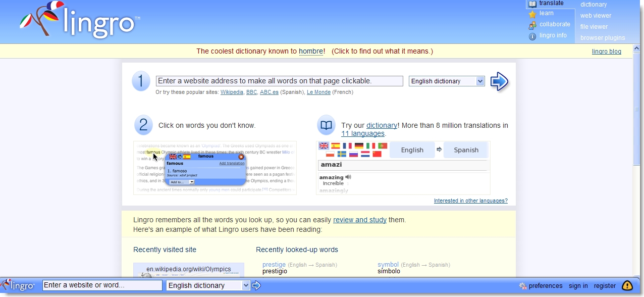644x297 pixels.
Task: Click the highlighted word 'famous' in the demo text
Action: 153,152
